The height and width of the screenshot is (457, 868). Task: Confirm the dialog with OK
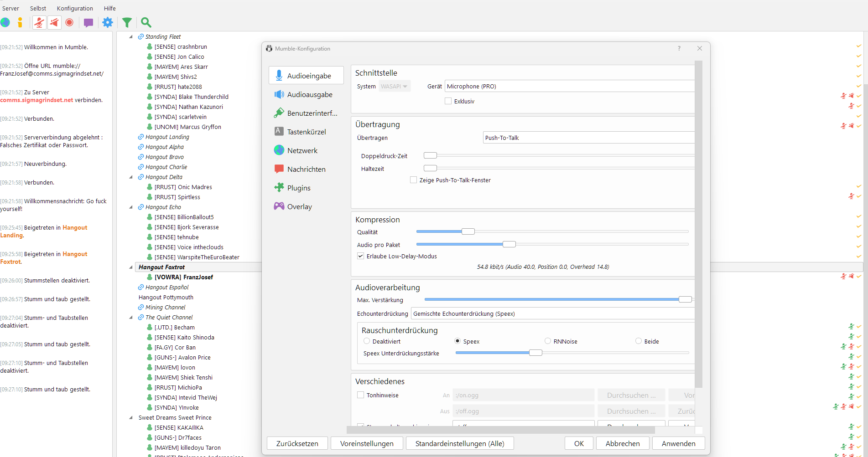[x=579, y=443]
